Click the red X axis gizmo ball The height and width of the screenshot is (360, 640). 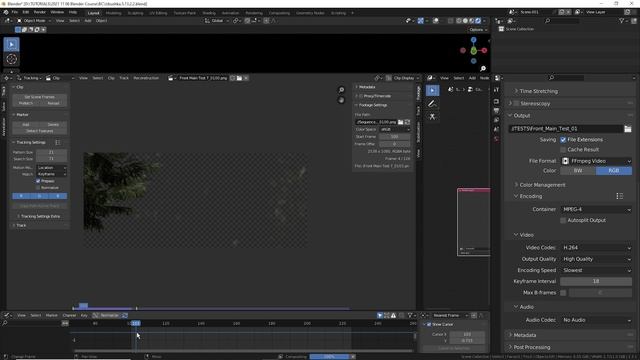point(484,51)
